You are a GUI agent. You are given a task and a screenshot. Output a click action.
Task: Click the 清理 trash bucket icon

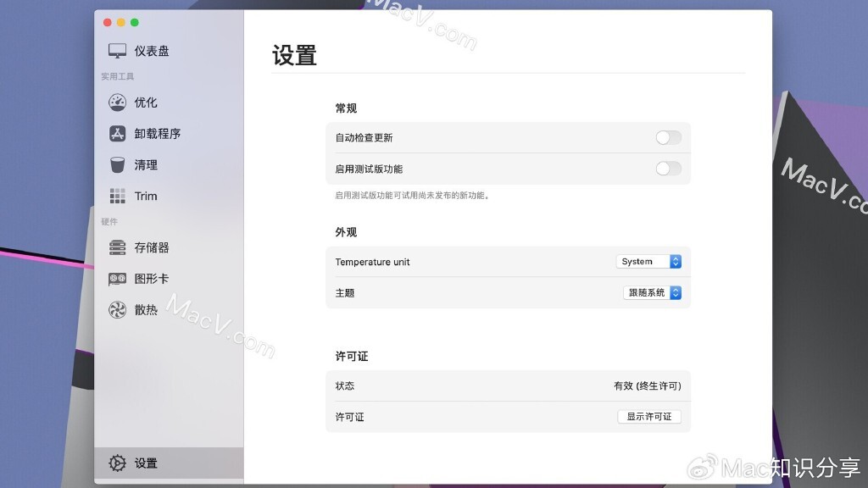(117, 165)
